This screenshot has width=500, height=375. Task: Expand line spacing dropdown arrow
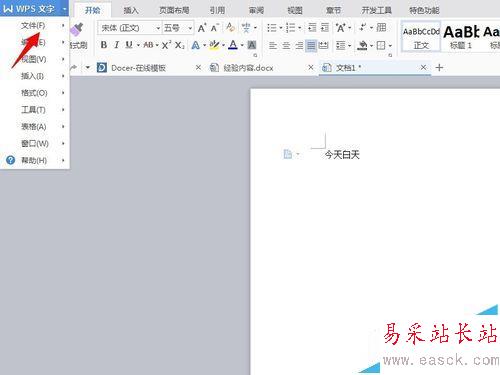point(349,46)
